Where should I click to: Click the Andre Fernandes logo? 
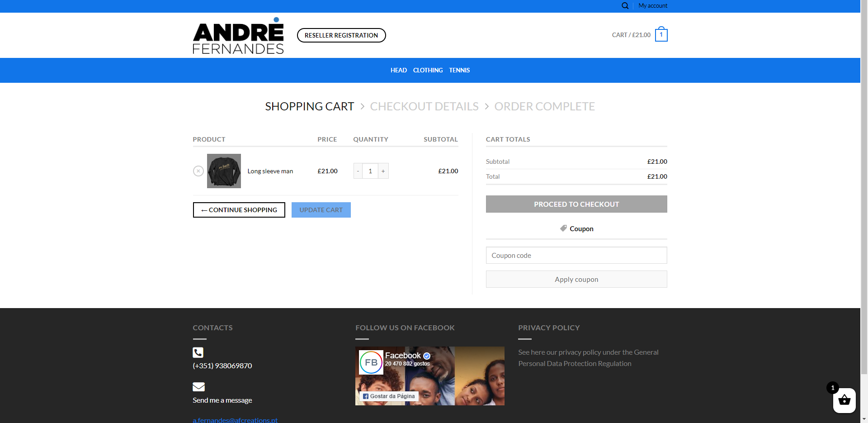(x=238, y=36)
